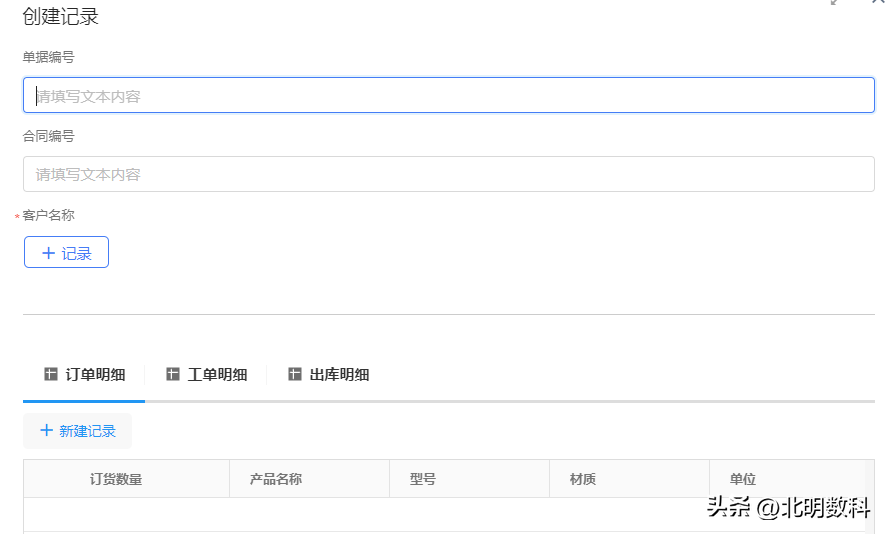Click into the 合同编号 input box
This screenshot has height=534, width=886.
[449, 174]
